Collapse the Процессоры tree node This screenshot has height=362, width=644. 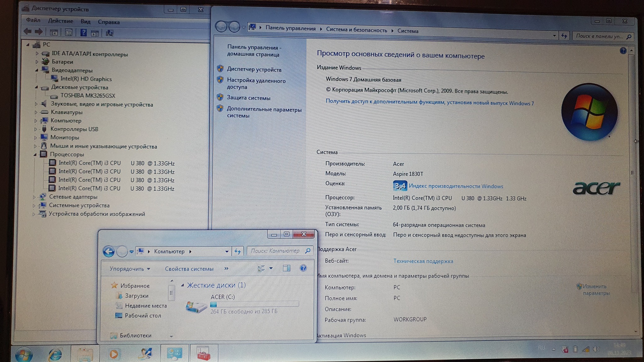tap(35, 154)
